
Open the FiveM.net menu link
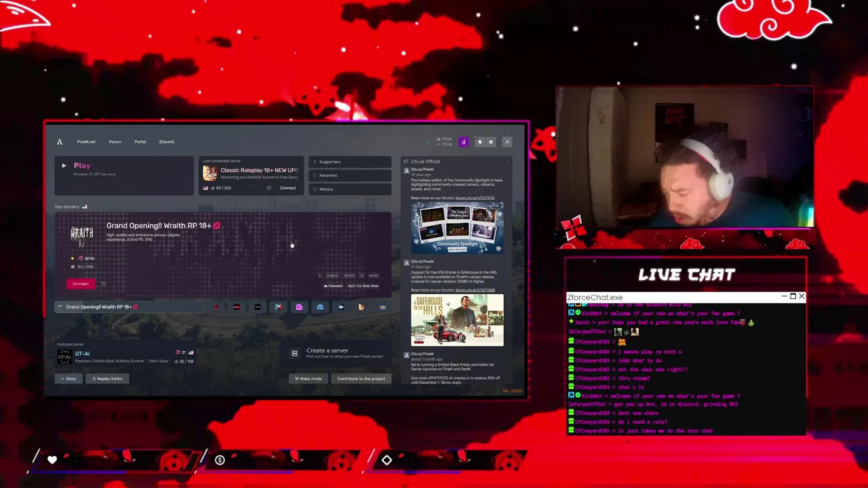86,142
